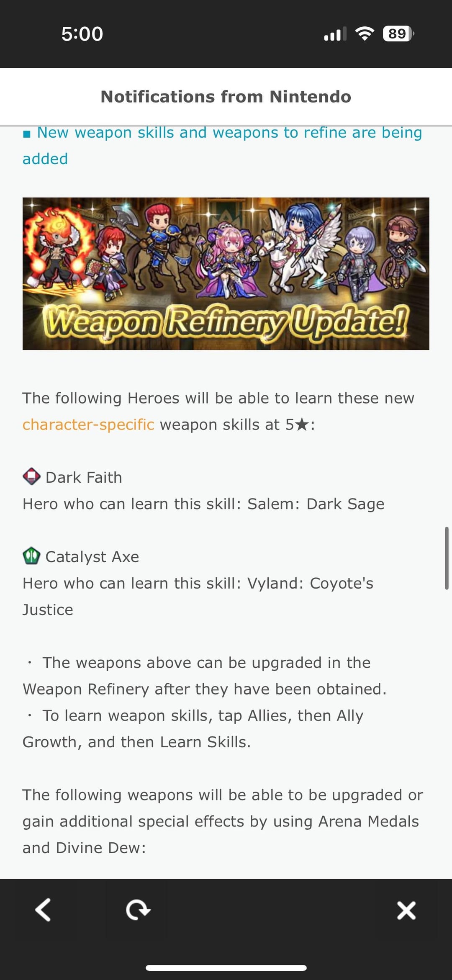Tap the page scrollbar on the right edge
Screen dimensions: 452x980
[x=447, y=558]
